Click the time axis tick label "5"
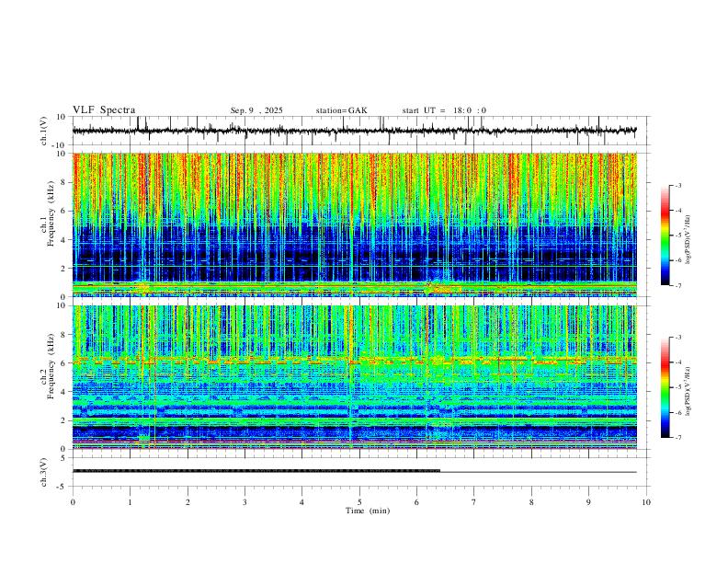The image size is (728, 563). 359,502
